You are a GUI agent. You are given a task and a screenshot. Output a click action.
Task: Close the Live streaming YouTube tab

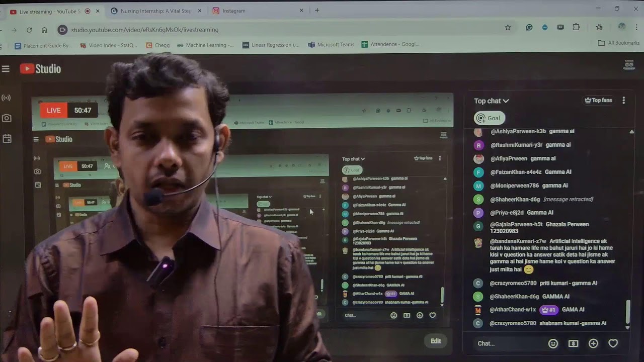[98, 11]
